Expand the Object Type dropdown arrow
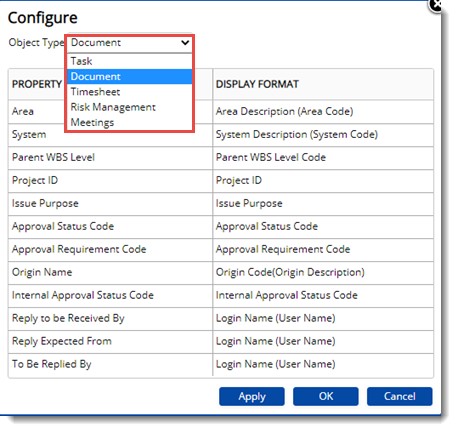Image resolution: width=456 pixels, height=431 pixels. point(185,43)
